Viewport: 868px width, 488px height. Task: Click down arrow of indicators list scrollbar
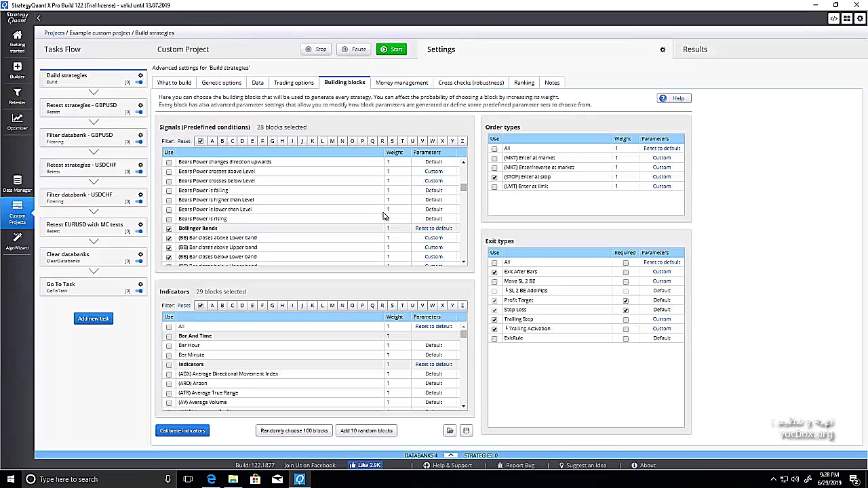(464, 406)
